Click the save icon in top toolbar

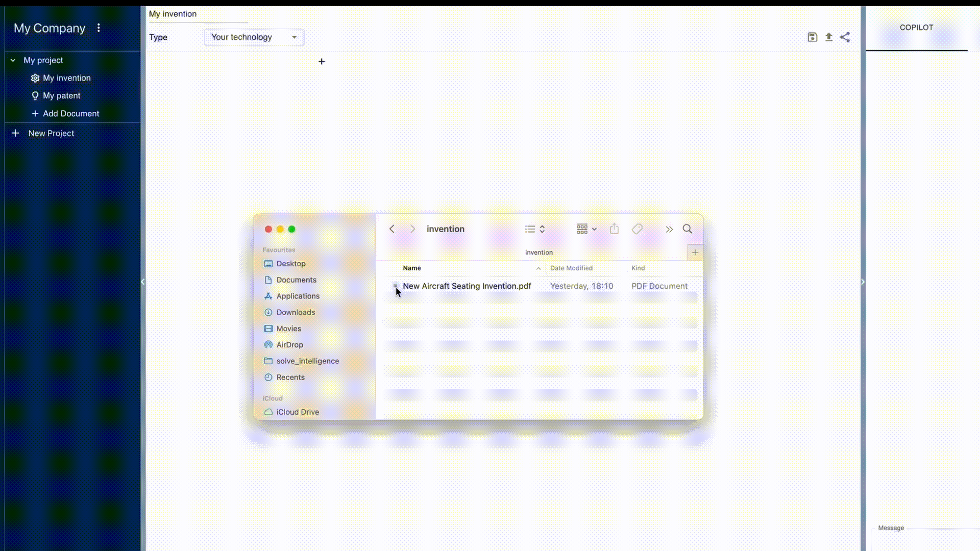pos(813,37)
